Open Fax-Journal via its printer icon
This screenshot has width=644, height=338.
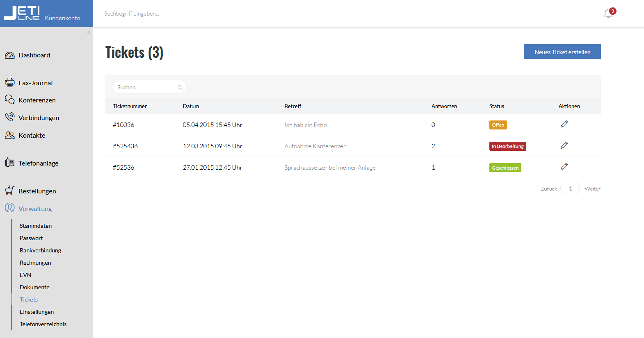(9, 82)
